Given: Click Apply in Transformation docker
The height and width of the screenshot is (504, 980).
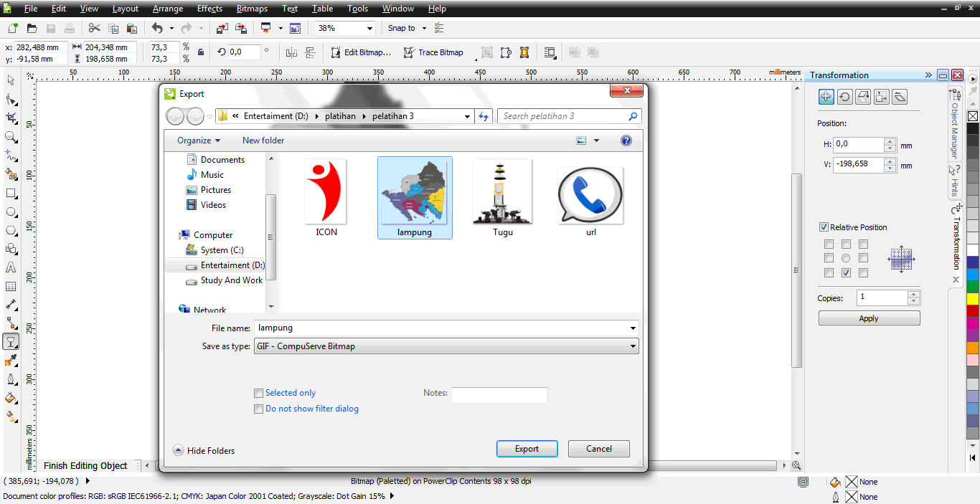Looking at the screenshot, I should pyautogui.click(x=869, y=318).
